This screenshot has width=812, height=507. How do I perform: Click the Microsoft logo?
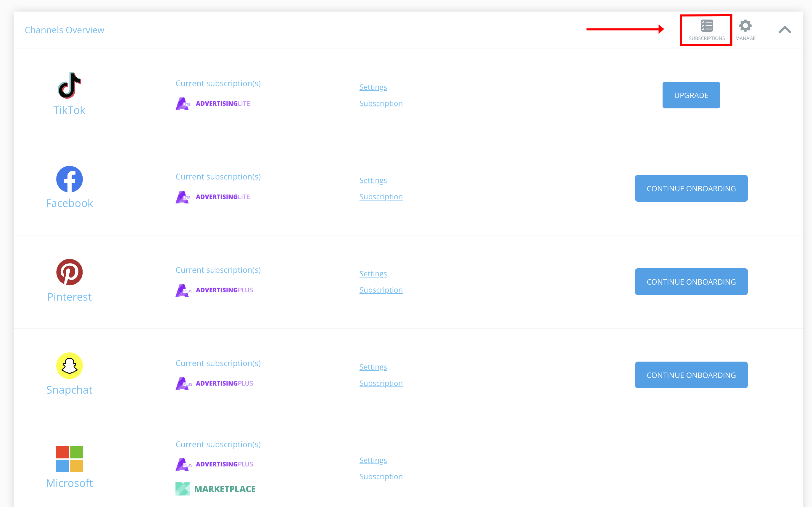click(69, 459)
